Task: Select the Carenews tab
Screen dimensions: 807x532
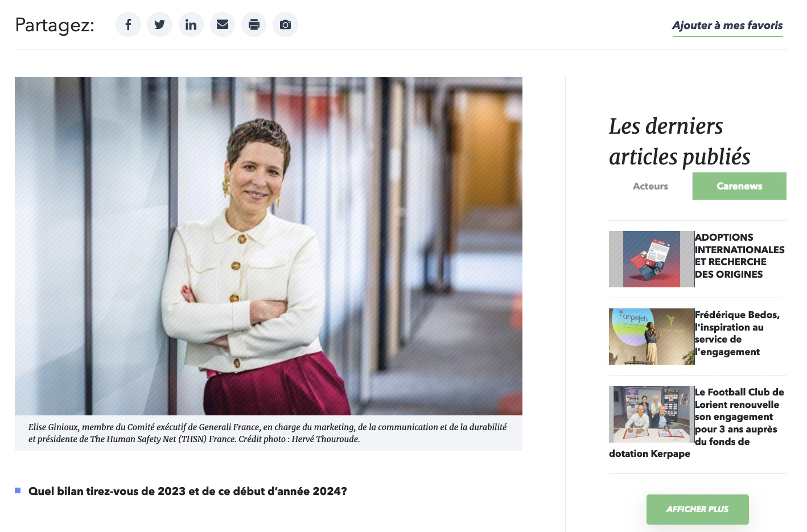Action: 739,186
